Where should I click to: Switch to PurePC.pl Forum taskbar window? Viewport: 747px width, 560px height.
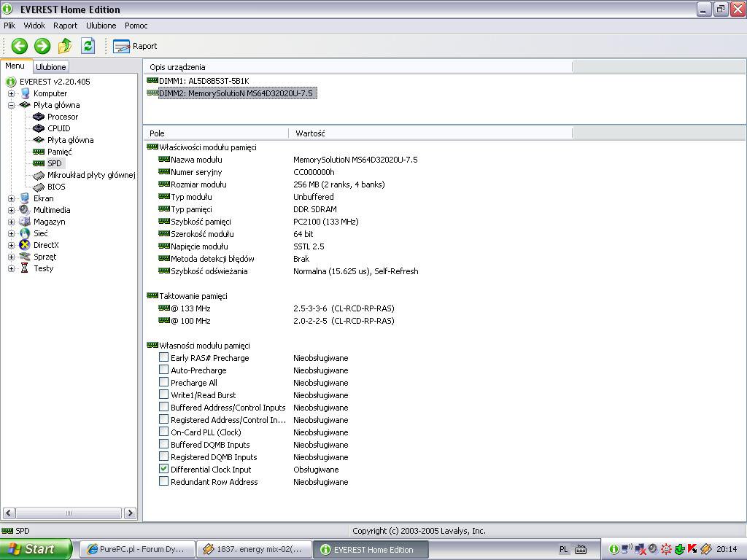click(x=137, y=550)
